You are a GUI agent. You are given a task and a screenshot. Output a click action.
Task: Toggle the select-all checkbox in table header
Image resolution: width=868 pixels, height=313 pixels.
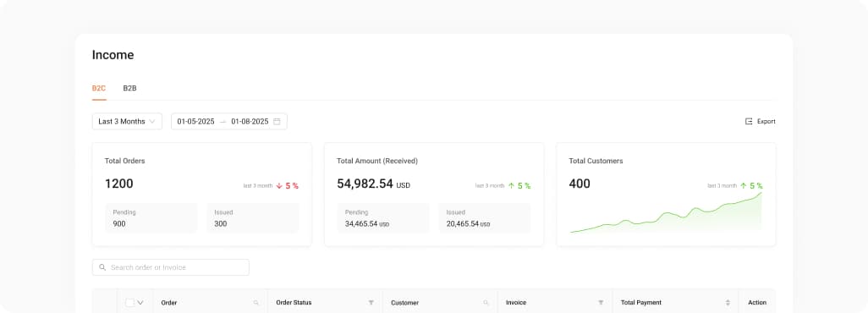click(129, 303)
